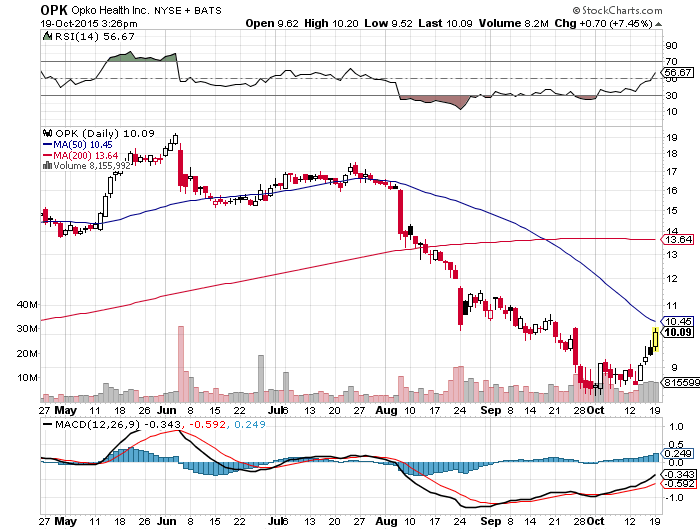Click the MACD(12,26,9) legend label
This screenshot has height=530, width=700.
pyautogui.click(x=97, y=424)
